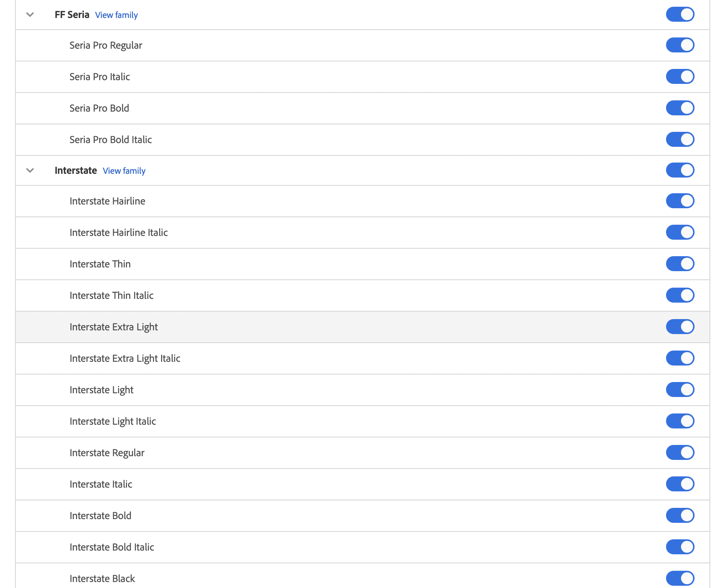Screen dimensions: 714x588
Task: Switch off Interstate Thin
Action: (680, 264)
